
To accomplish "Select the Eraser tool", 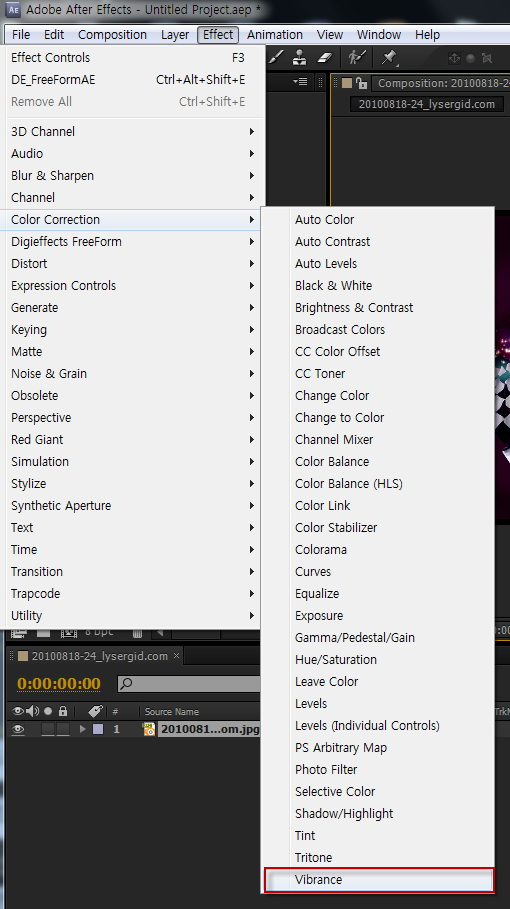I will pyautogui.click(x=324, y=57).
